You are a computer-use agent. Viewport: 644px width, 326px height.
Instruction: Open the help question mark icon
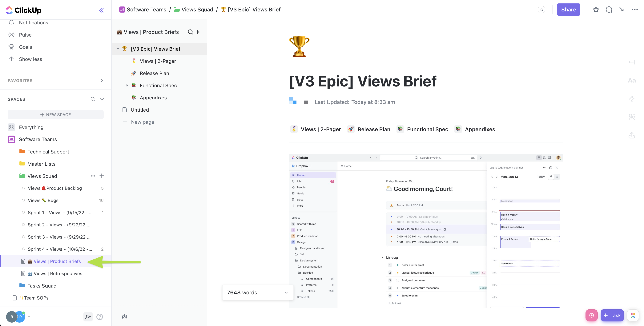tap(99, 317)
